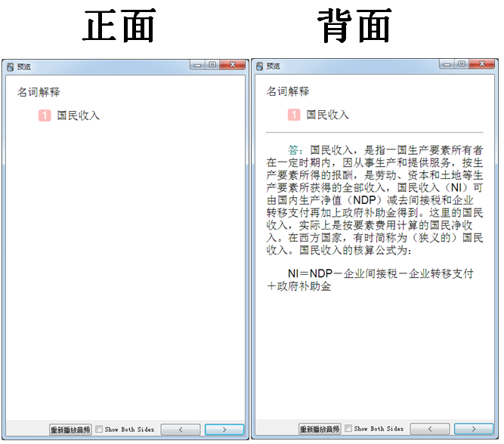504x444 pixels.
Task: Click 国民收入 term in left preview card
Action: point(79,116)
